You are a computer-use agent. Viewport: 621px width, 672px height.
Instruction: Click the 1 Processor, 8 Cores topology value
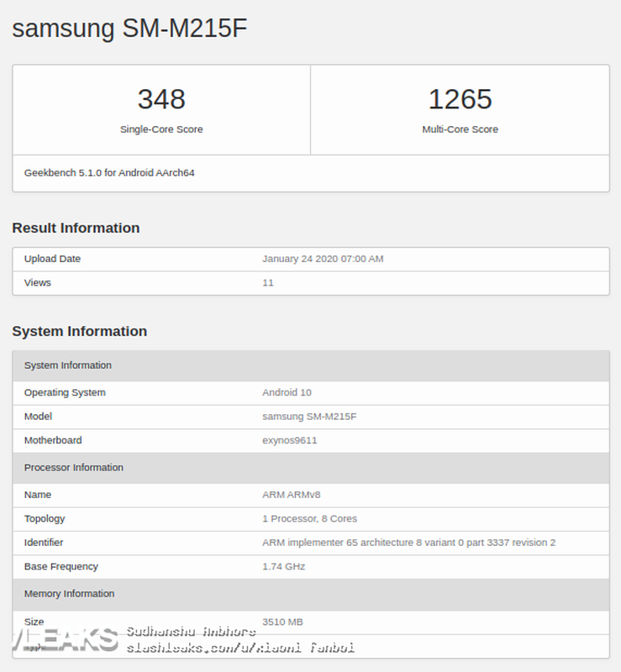pos(309,518)
